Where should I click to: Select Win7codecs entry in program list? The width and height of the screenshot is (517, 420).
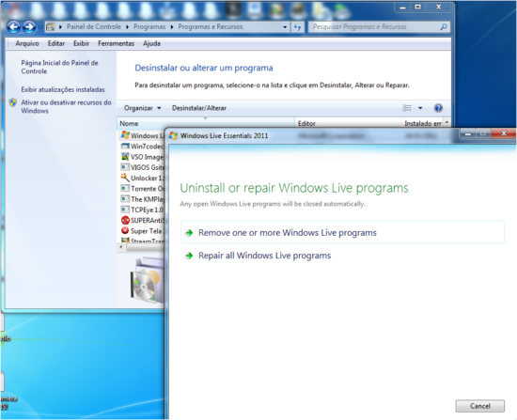(142, 146)
